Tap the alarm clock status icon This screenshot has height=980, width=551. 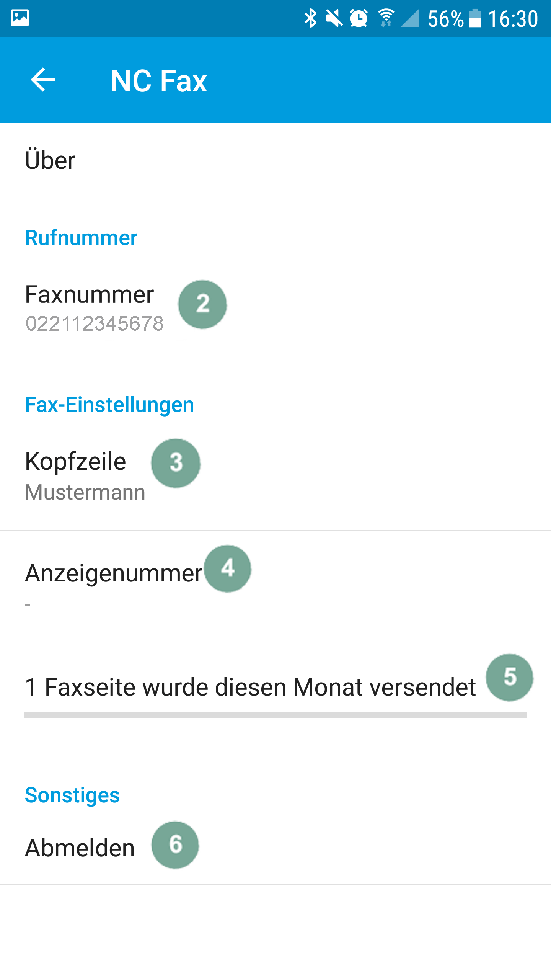click(x=359, y=18)
